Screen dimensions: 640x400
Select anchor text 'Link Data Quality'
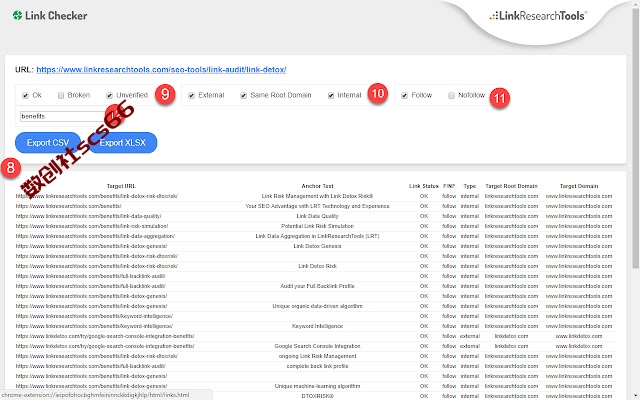click(317, 216)
